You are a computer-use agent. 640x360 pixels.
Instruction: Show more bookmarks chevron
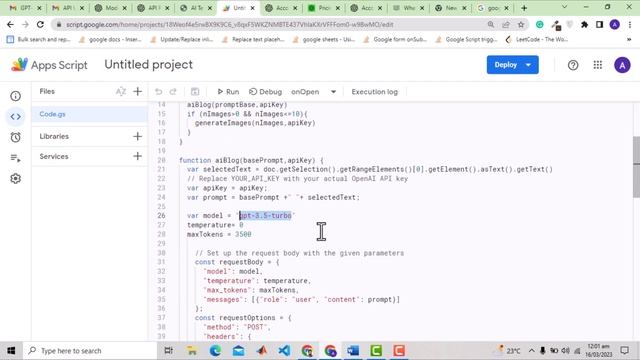tap(629, 40)
